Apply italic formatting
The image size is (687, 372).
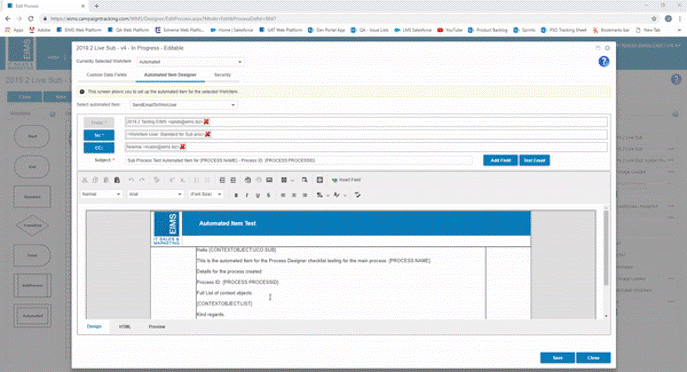click(247, 195)
